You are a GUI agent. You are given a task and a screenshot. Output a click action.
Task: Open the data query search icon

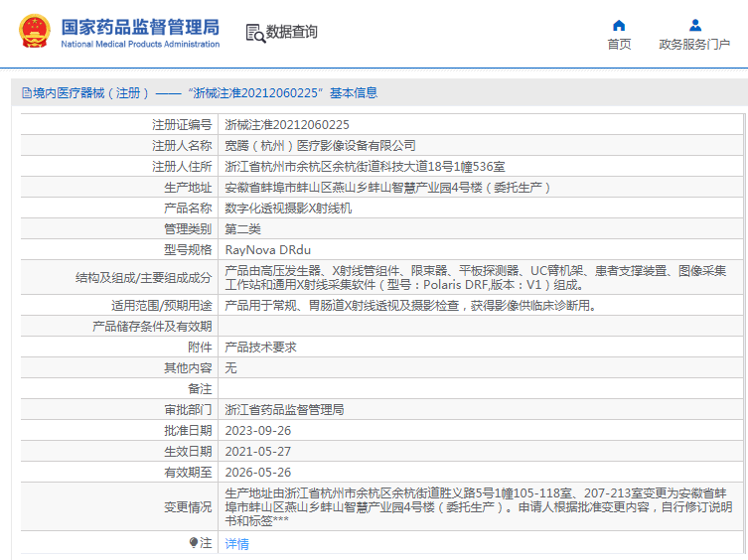[255, 33]
